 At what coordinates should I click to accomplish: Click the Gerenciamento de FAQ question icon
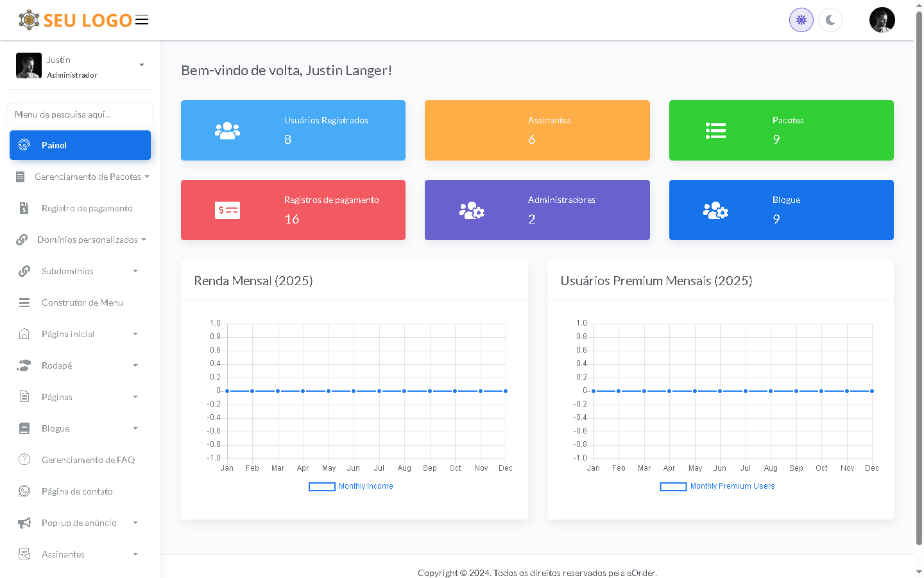(24, 460)
